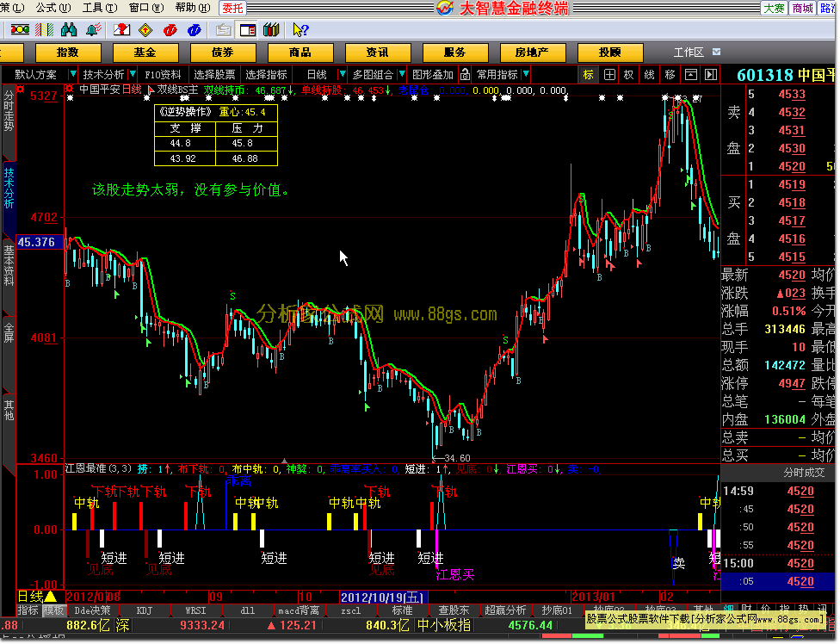This screenshot has height=644, width=840.
Task: Toggle the 权 adjustment button
Action: click(629, 74)
